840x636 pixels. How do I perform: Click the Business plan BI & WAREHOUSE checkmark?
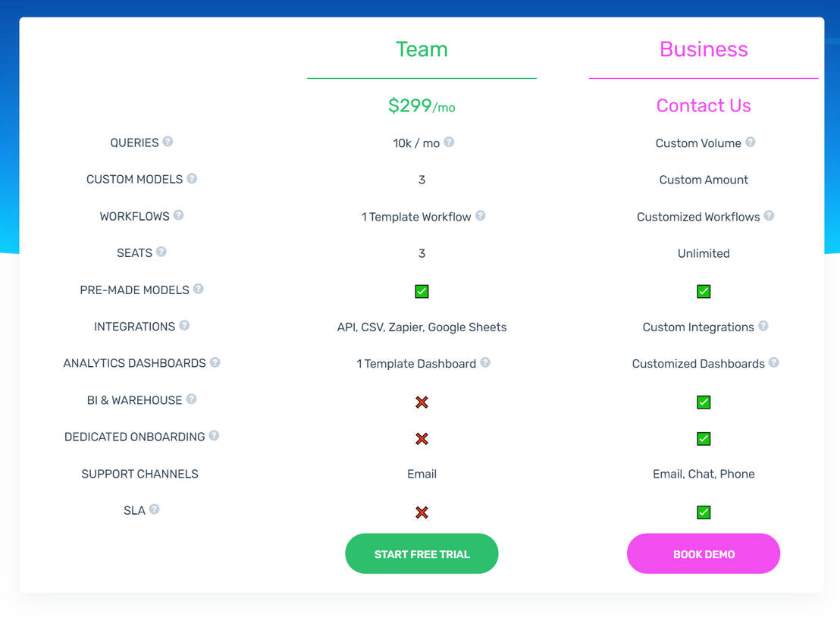pos(704,402)
